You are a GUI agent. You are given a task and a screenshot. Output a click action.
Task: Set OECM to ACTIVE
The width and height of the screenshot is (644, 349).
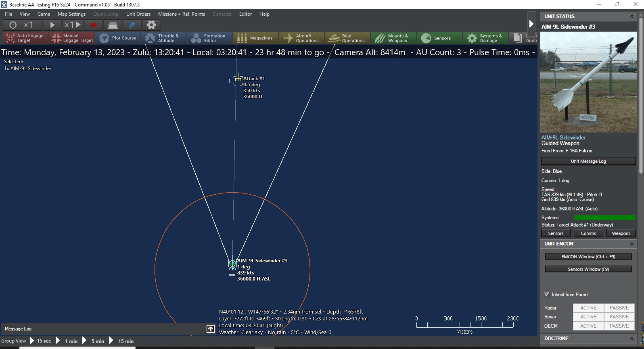[x=588, y=326]
